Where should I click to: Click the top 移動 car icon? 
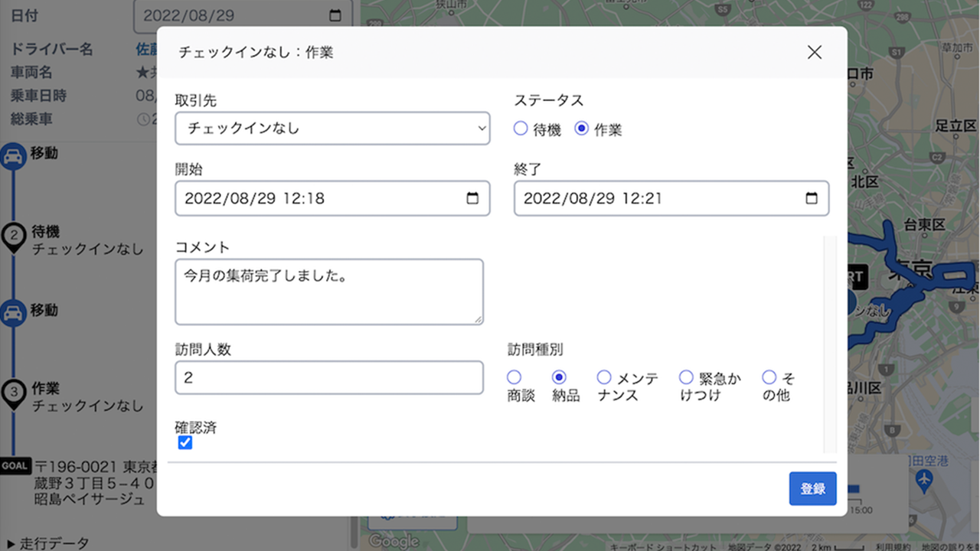coord(12,158)
